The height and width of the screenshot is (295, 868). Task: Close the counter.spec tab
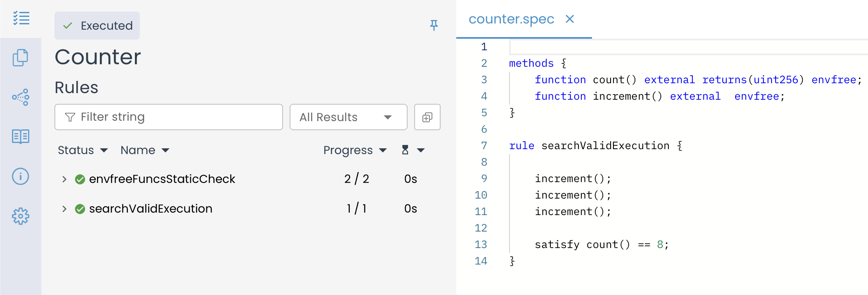pyautogui.click(x=570, y=19)
